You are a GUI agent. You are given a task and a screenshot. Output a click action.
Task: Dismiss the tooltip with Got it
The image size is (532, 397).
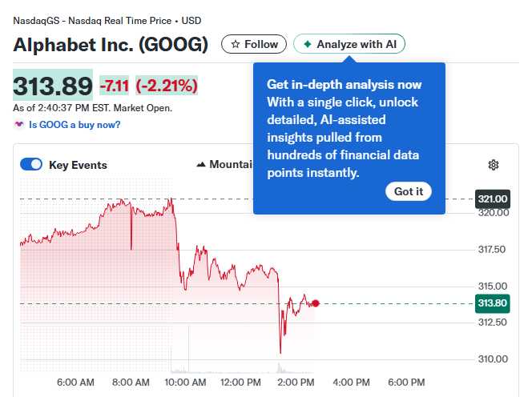click(409, 191)
